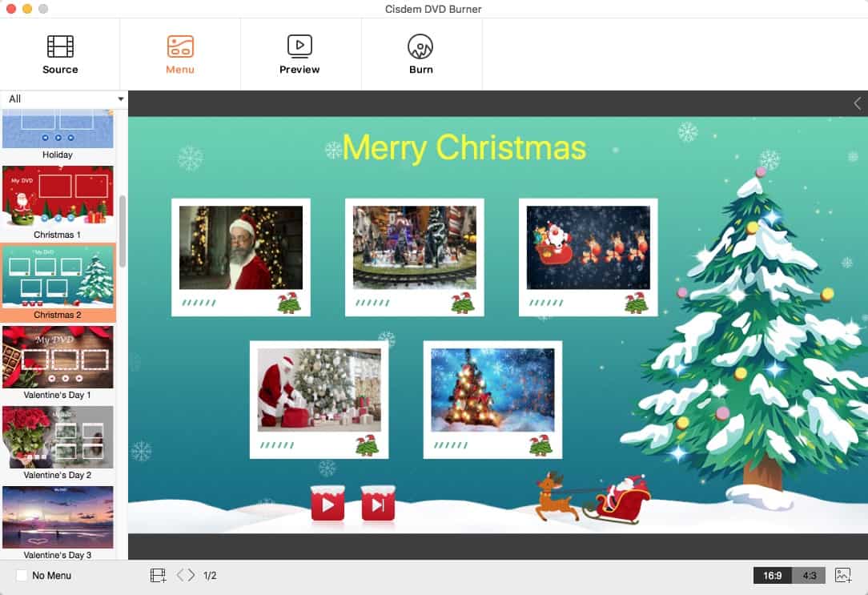Image resolution: width=868 pixels, height=595 pixels.
Task: Click the red next-chapter button on menu
Action: pyautogui.click(x=378, y=505)
